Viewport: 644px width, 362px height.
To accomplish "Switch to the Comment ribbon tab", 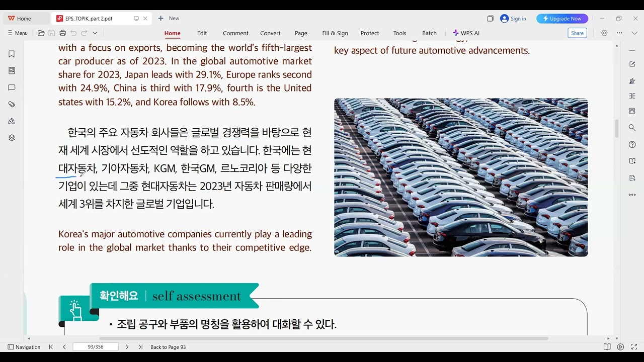I will [x=235, y=33].
